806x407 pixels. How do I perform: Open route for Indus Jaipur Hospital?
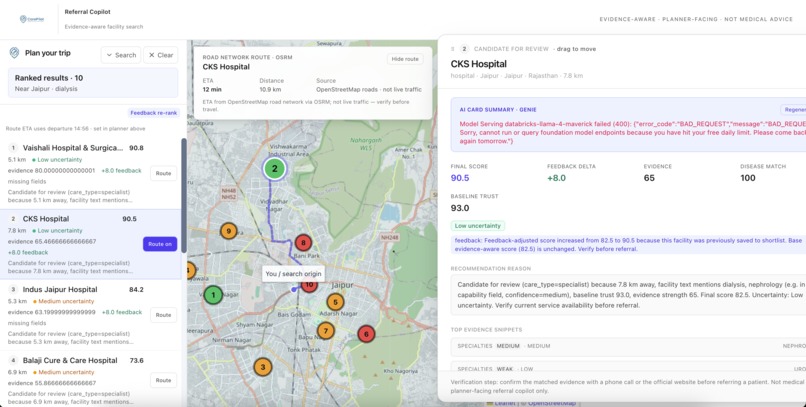(x=163, y=315)
